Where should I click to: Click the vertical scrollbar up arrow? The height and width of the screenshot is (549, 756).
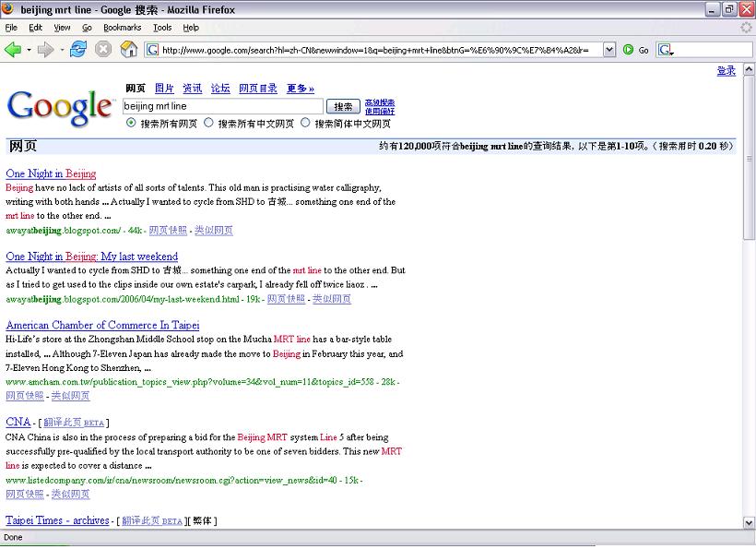tap(749, 69)
